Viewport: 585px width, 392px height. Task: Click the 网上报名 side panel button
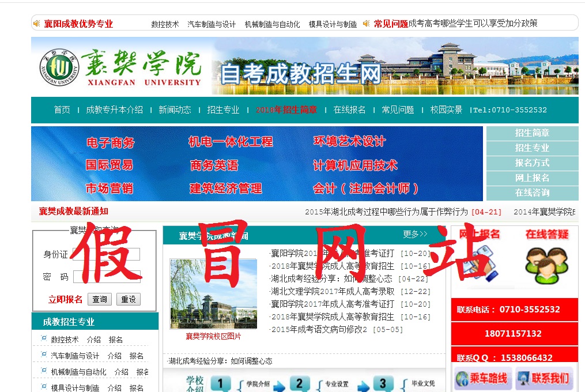tap(533, 178)
